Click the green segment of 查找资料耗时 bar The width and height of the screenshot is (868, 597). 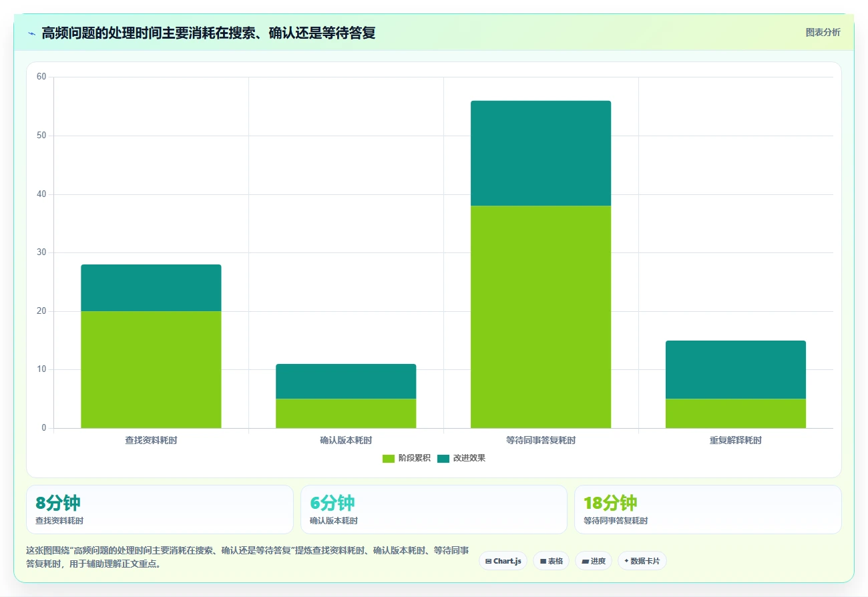coord(151,369)
